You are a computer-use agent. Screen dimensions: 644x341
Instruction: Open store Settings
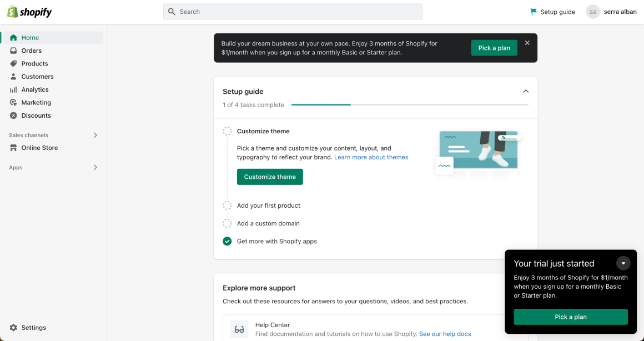click(x=34, y=327)
